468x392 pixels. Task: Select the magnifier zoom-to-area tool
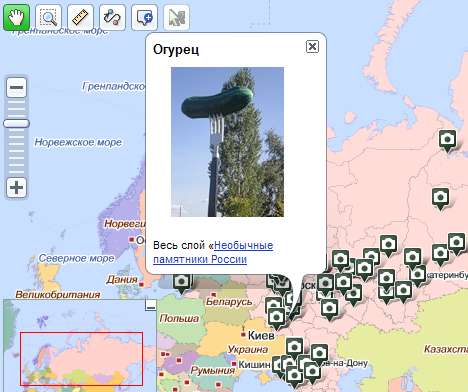48,17
